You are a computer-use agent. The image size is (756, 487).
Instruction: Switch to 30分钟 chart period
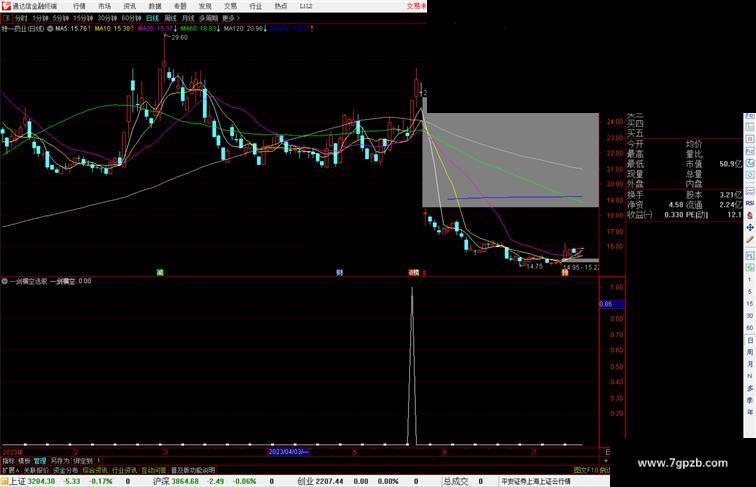point(107,18)
